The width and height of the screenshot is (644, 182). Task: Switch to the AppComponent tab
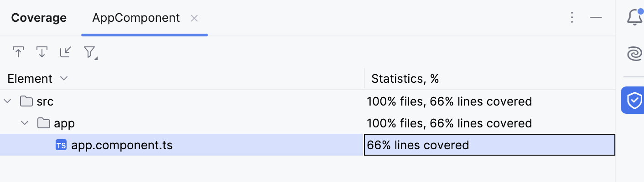136,18
